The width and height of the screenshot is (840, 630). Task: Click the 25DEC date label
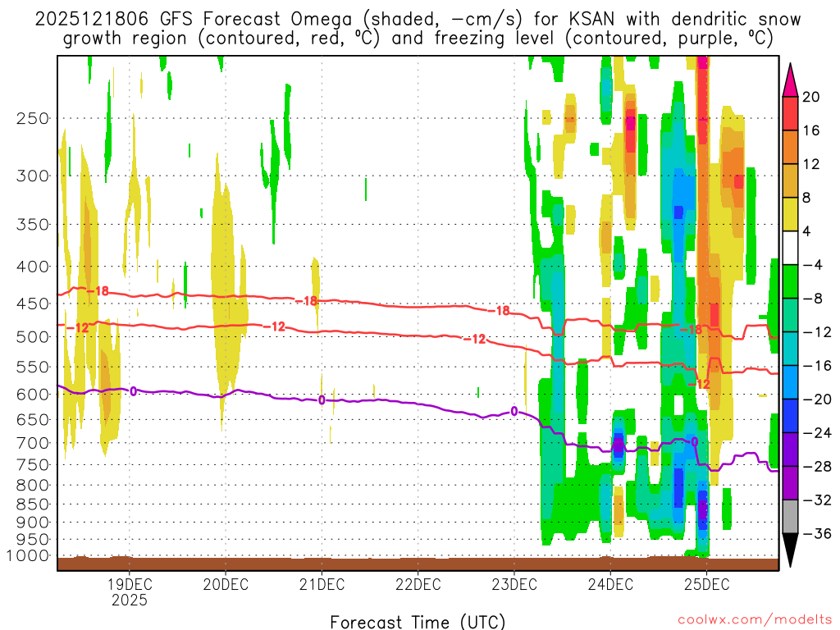(x=706, y=584)
